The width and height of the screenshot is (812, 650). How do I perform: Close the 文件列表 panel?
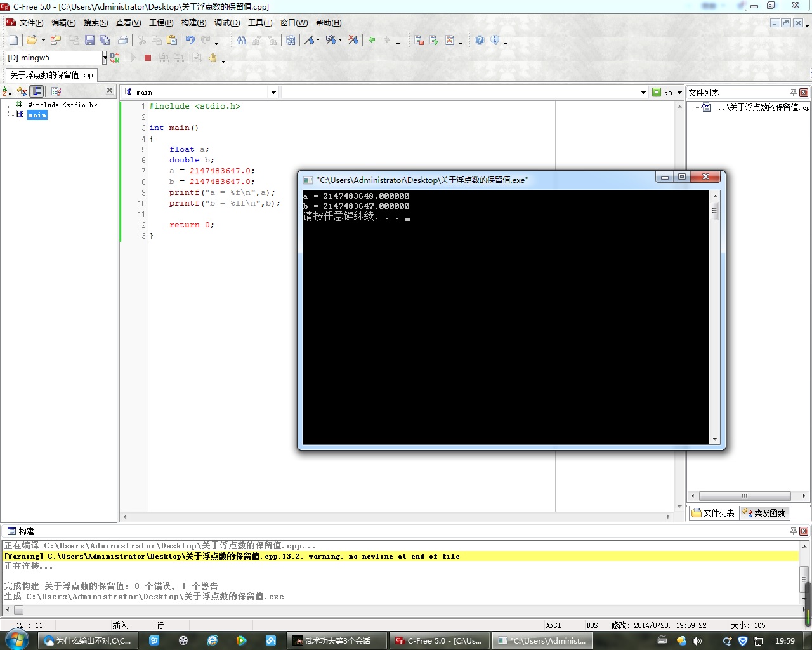(804, 92)
